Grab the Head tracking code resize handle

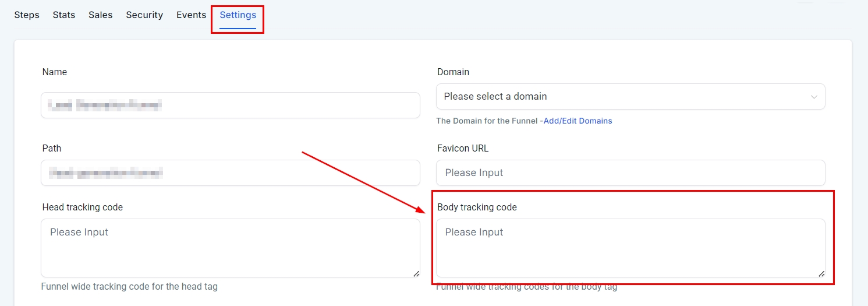click(x=416, y=273)
